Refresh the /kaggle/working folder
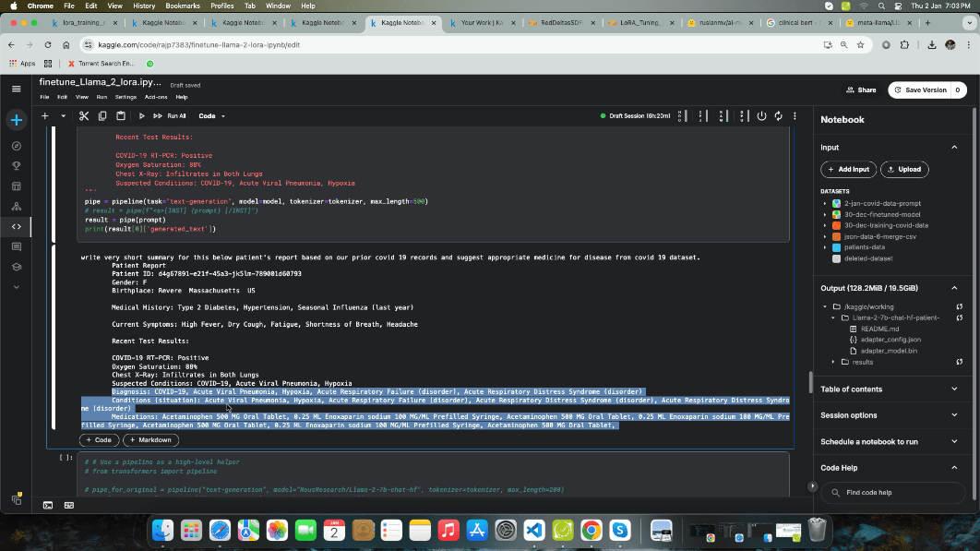This screenshot has width=980, height=551. (959, 306)
